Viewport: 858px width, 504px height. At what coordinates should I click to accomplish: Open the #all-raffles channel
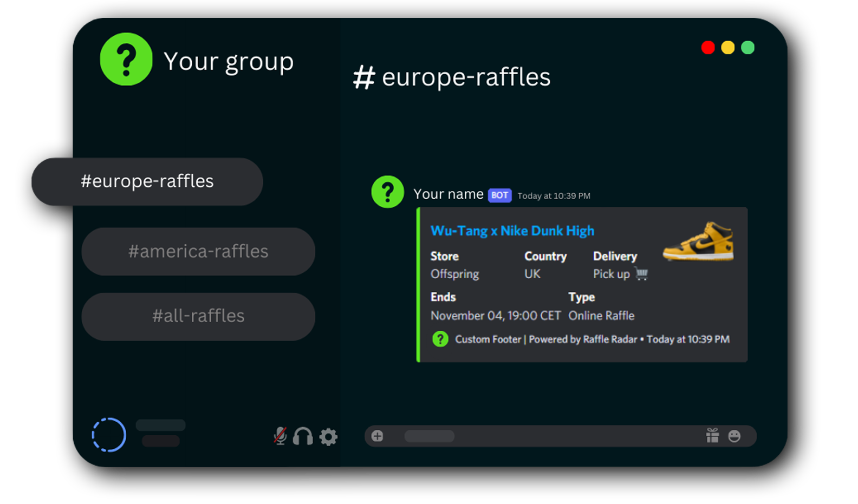[198, 316]
